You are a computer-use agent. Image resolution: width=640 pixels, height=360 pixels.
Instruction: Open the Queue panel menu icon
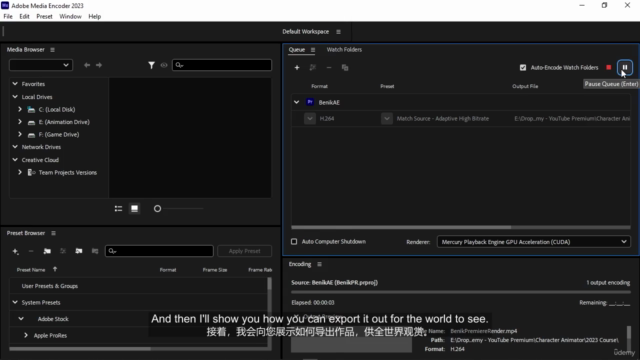[x=313, y=50]
